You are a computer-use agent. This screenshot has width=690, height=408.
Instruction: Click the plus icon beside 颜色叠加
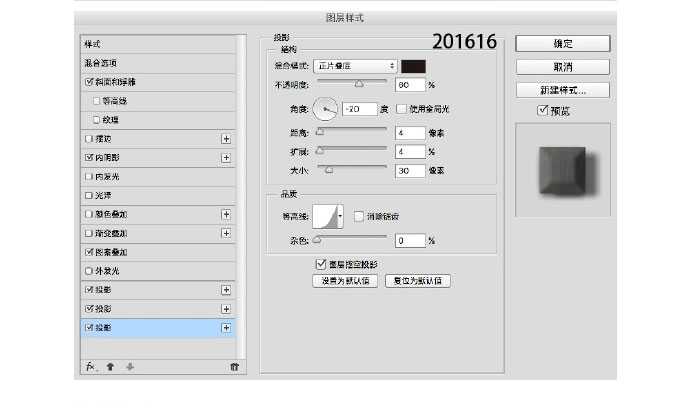click(226, 214)
